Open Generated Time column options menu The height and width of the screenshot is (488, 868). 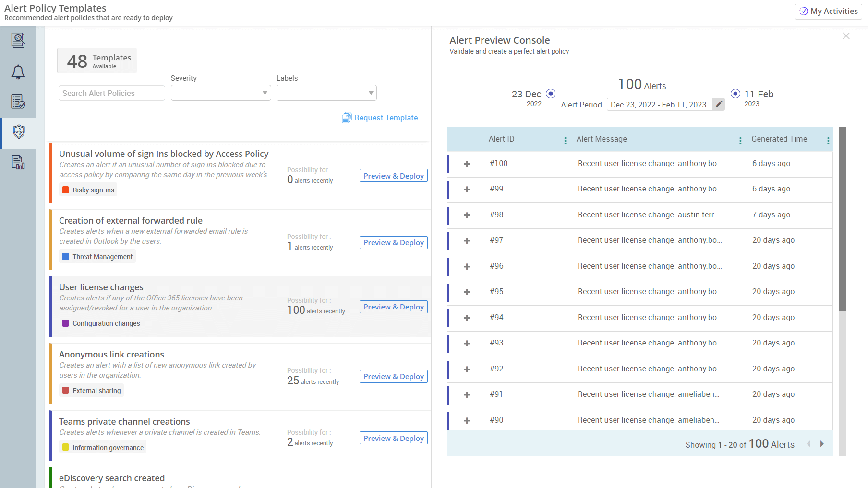tap(828, 140)
